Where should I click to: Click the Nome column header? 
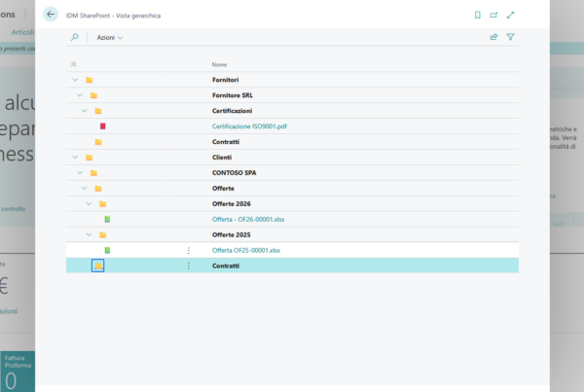[x=219, y=65]
